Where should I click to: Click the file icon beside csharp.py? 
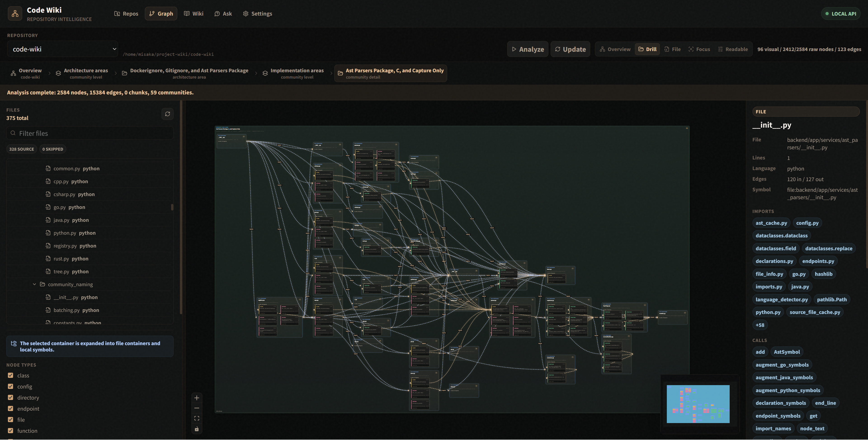pyautogui.click(x=48, y=194)
